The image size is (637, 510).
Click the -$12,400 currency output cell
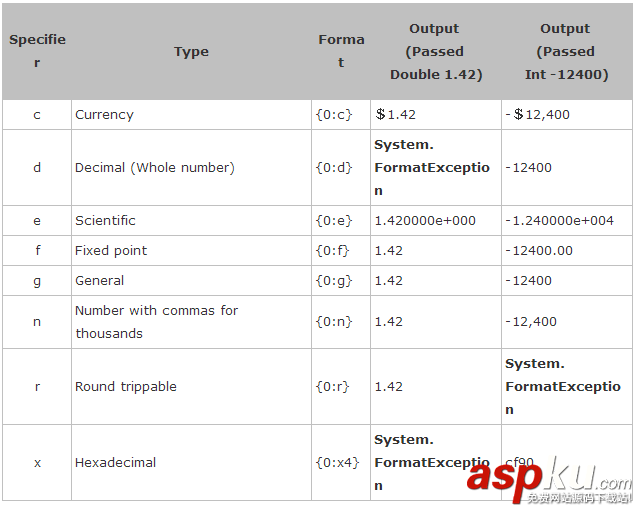538,115
